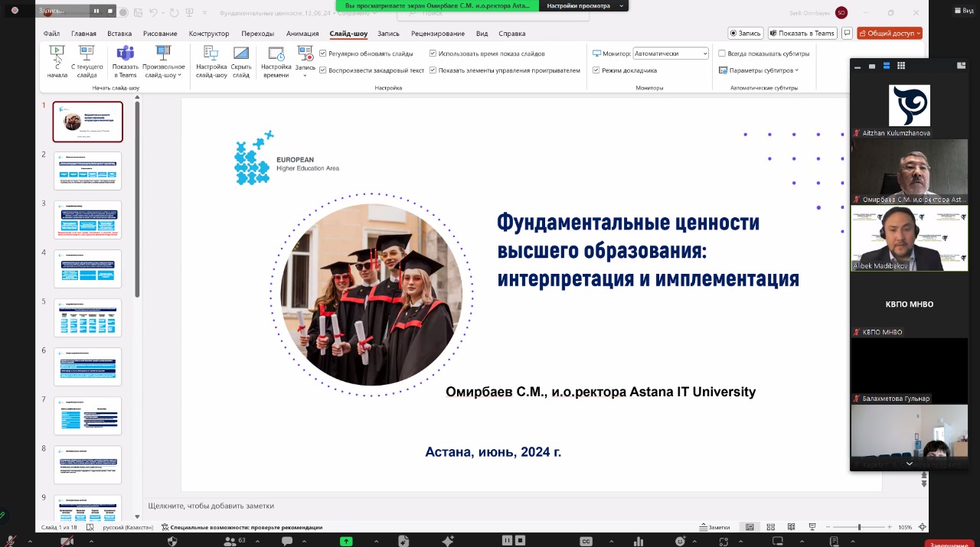The width and height of the screenshot is (980, 547).
Task: Pause the Zoom recording indicator
Action: click(x=96, y=11)
